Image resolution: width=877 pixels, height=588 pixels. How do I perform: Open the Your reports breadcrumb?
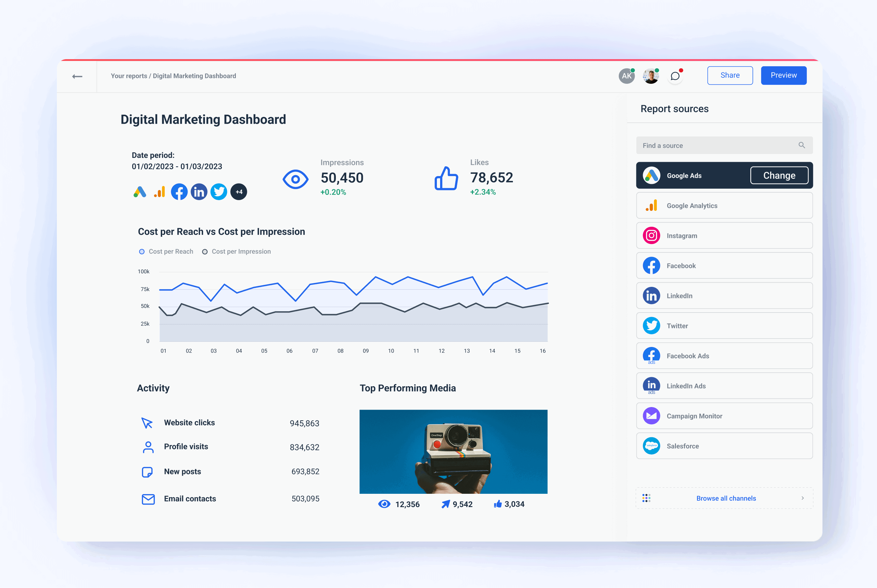[129, 76]
